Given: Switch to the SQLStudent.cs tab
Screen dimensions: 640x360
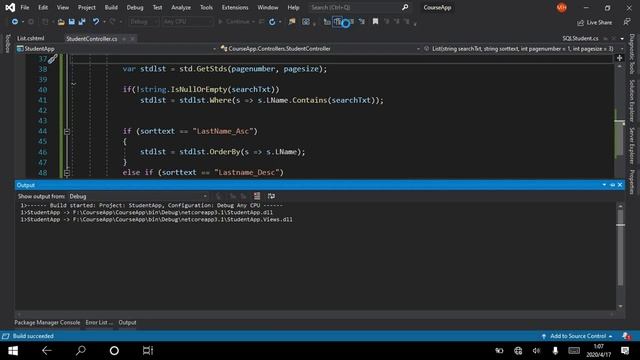Looking at the screenshot, I should pyautogui.click(x=580, y=38).
